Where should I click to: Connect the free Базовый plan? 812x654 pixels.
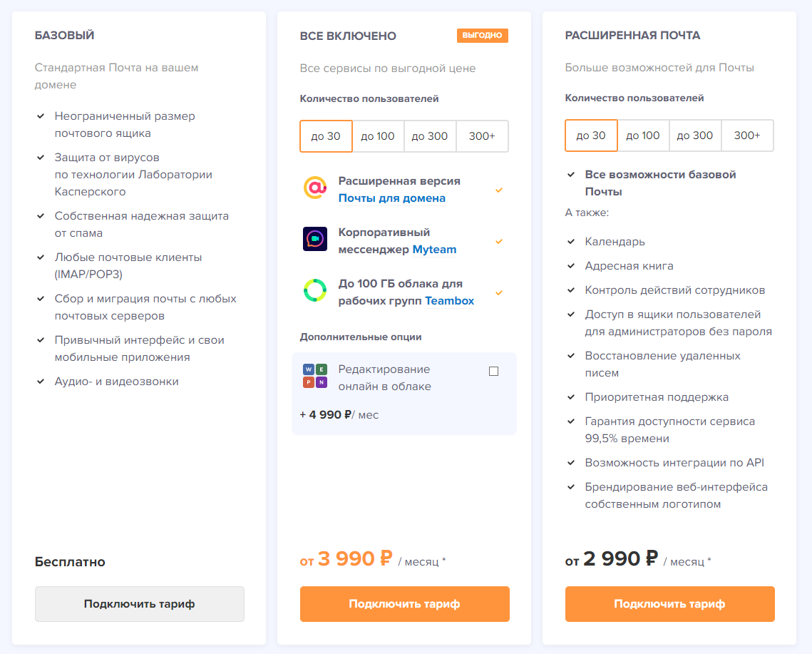pos(140,604)
